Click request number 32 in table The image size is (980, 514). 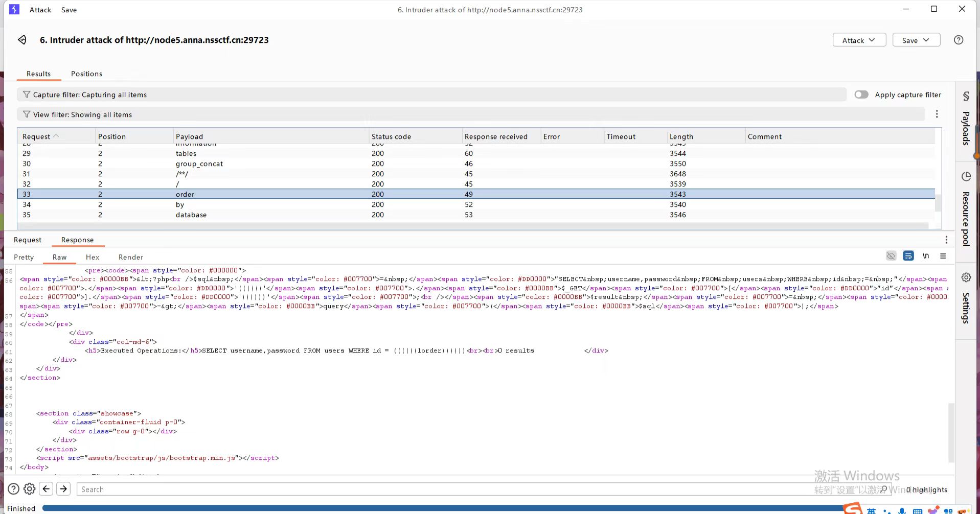tap(27, 184)
